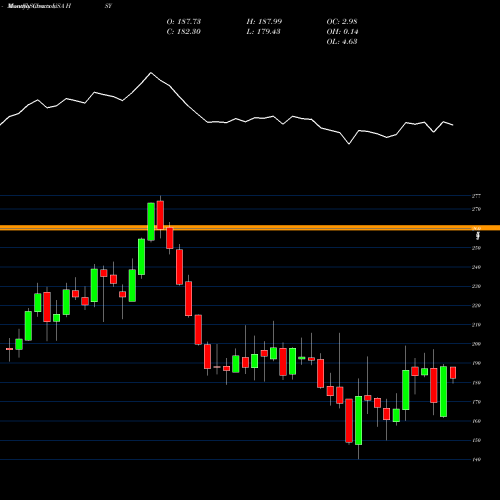Click the 270 price axis label
Screen dimensions: 500x500
point(476,209)
